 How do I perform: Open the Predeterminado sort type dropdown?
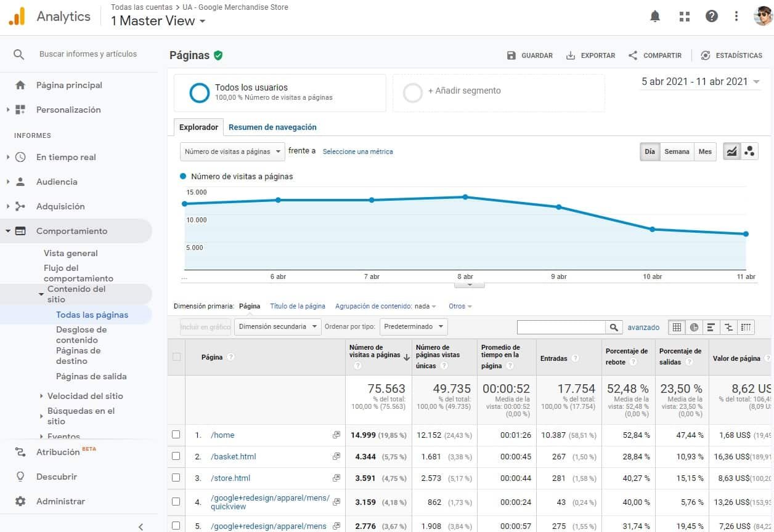coord(413,326)
